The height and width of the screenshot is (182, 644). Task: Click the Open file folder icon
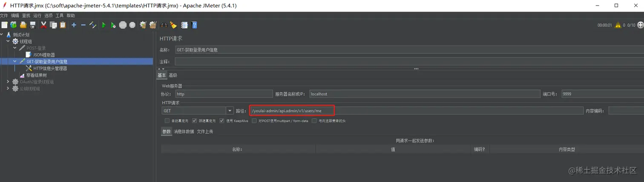(23, 25)
